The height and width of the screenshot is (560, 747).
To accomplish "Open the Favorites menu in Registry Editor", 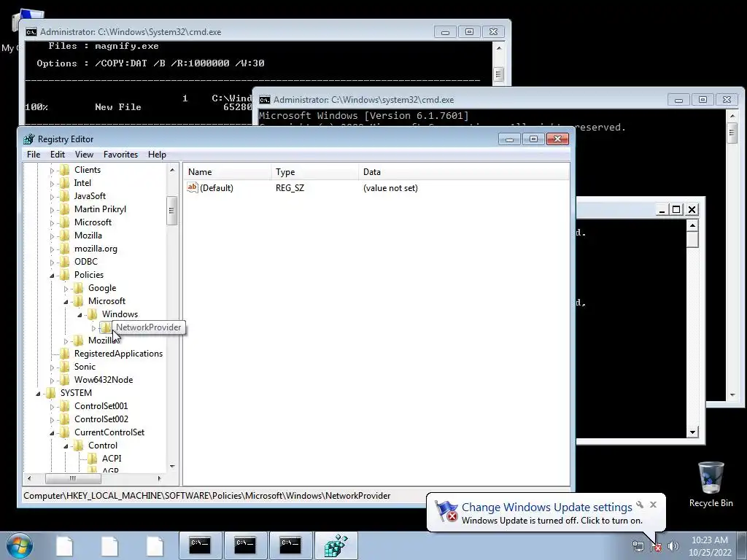I will click(x=120, y=155).
